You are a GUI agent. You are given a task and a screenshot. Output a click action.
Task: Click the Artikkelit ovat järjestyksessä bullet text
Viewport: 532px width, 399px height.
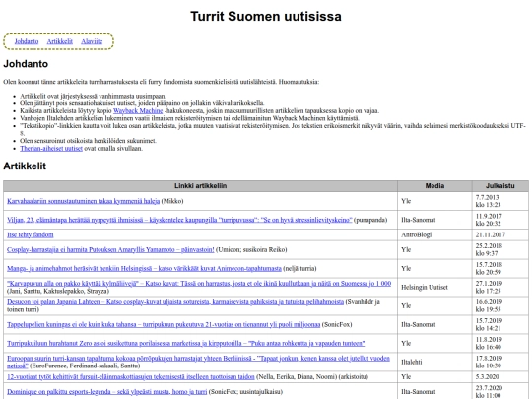[93, 96]
